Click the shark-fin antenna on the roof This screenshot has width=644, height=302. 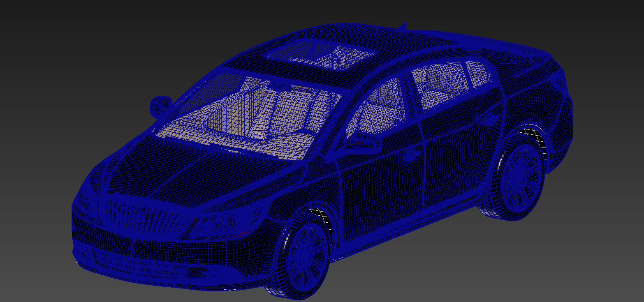coord(403,25)
